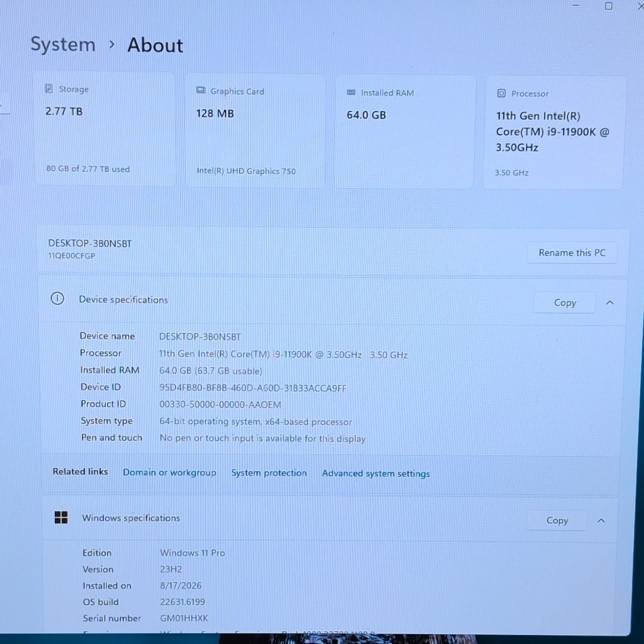Screen dimensions: 644x644
Task: Select the Device ID value 95D4FB80-BF8B
Action: click(253, 388)
